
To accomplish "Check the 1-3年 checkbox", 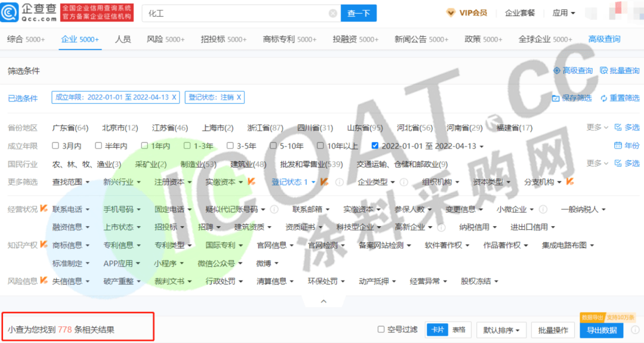I will tap(187, 145).
